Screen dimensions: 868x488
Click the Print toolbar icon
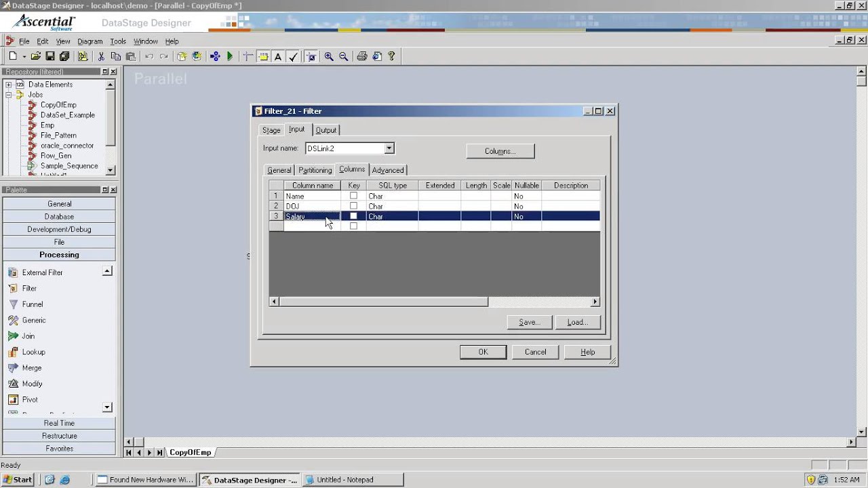(x=362, y=57)
